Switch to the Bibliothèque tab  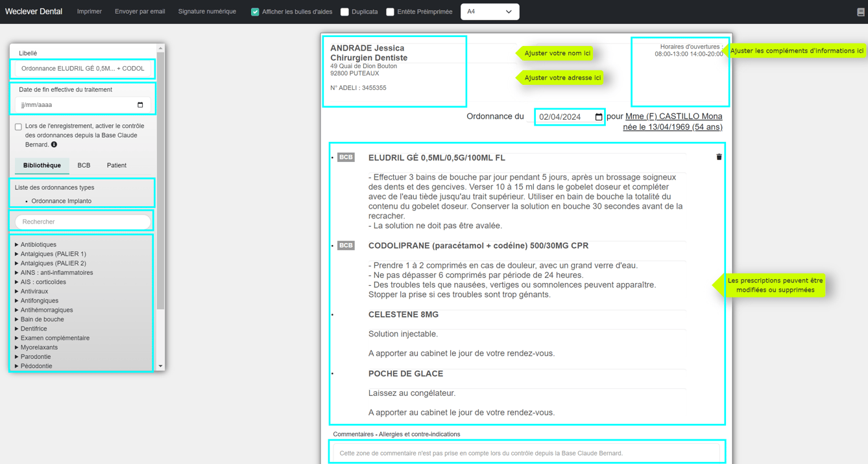click(x=42, y=165)
